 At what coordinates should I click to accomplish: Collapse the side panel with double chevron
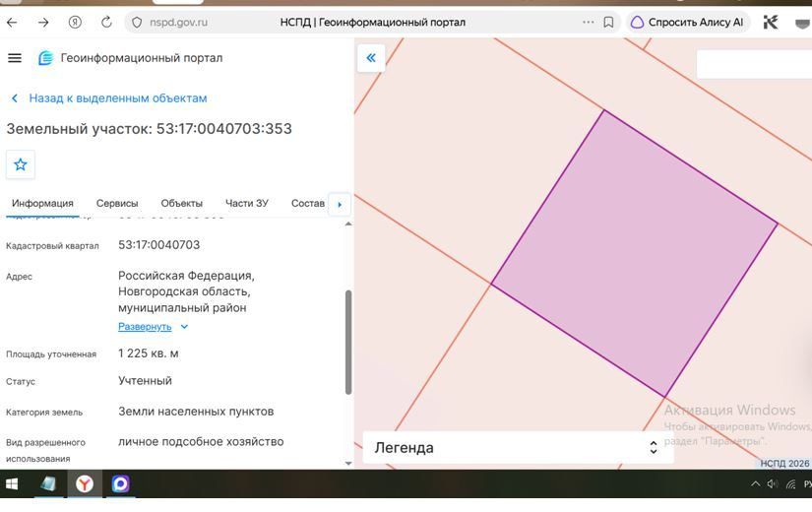click(371, 58)
